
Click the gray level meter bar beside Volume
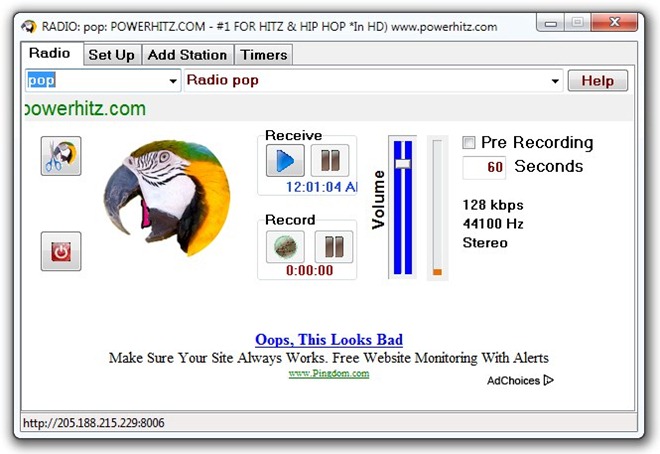tap(437, 208)
